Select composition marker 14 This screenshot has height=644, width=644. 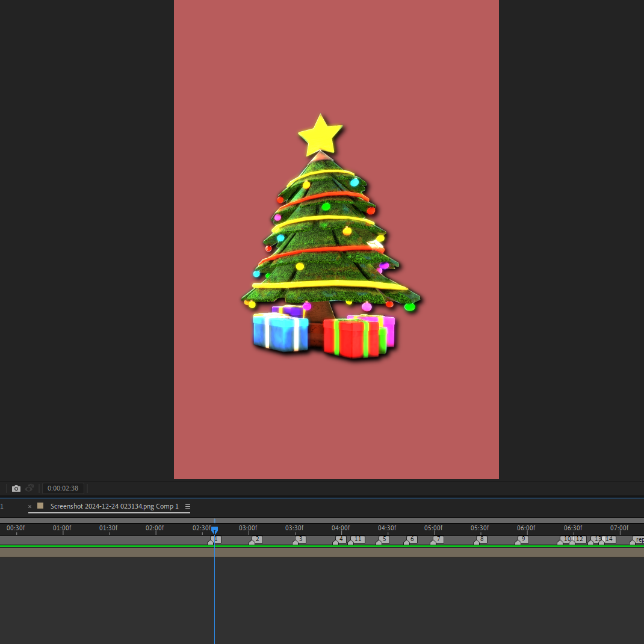click(607, 540)
